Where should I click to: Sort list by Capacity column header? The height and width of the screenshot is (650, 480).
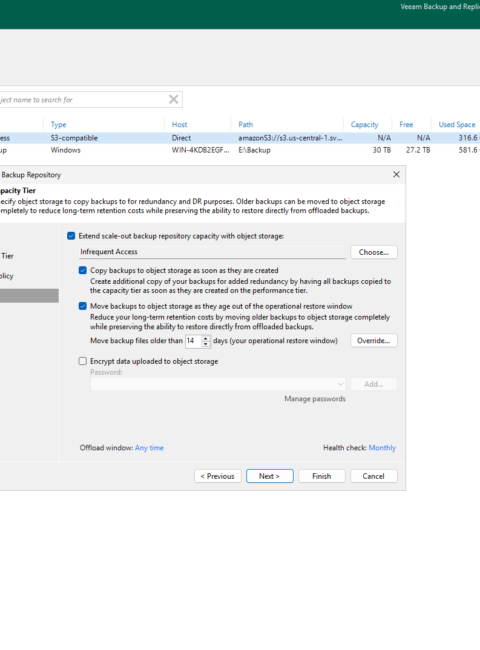pyautogui.click(x=364, y=124)
